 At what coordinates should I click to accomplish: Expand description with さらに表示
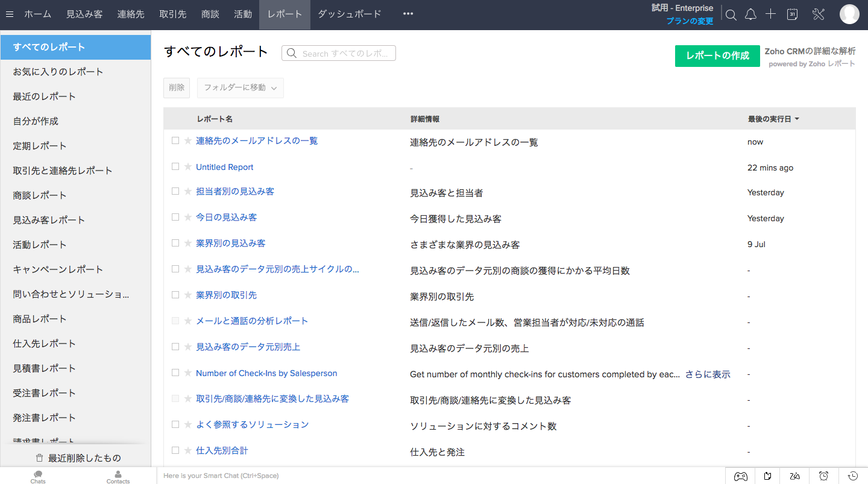[x=708, y=374]
